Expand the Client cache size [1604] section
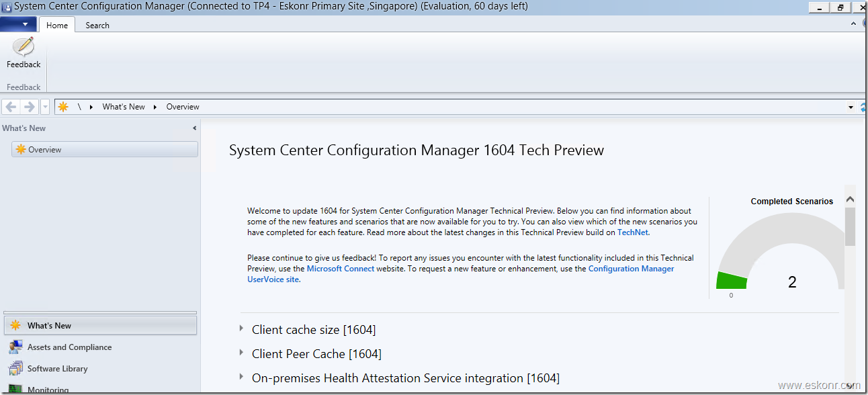The width and height of the screenshot is (868, 395). point(241,328)
